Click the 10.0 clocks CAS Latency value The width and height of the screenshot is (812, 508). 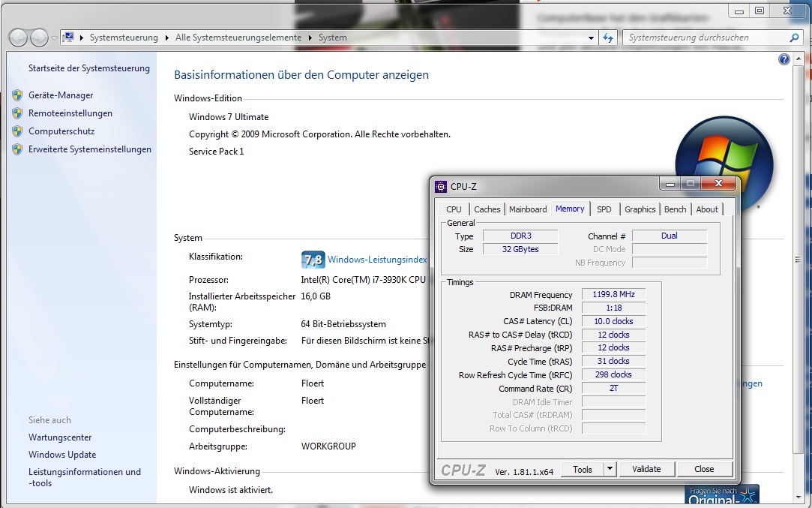613,321
